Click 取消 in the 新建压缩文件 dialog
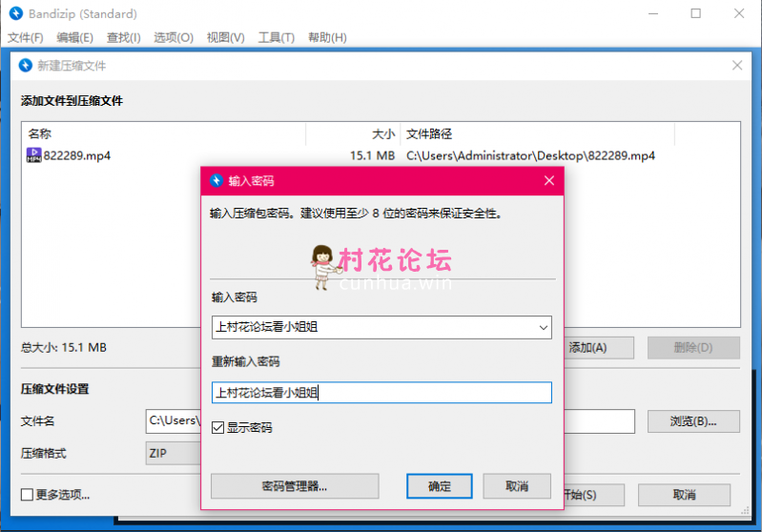This screenshot has height=532, width=762. pos(684,495)
